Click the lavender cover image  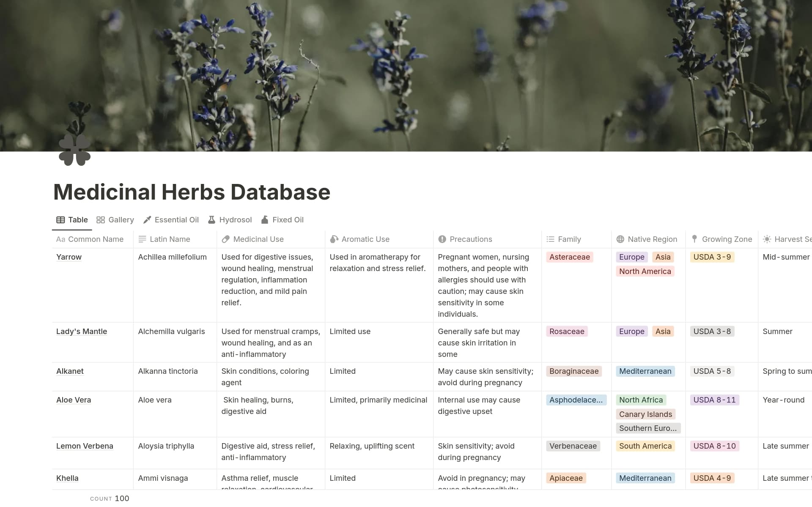click(x=406, y=76)
